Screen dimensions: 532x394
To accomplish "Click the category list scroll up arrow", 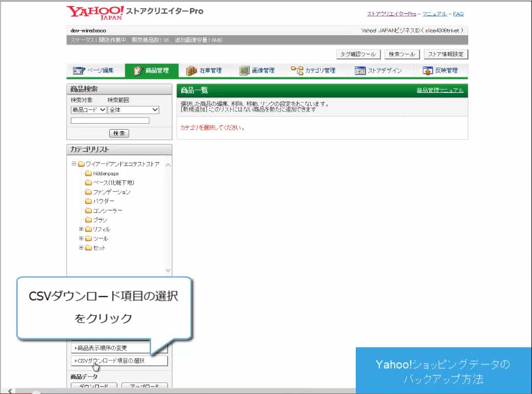I will [168, 165].
